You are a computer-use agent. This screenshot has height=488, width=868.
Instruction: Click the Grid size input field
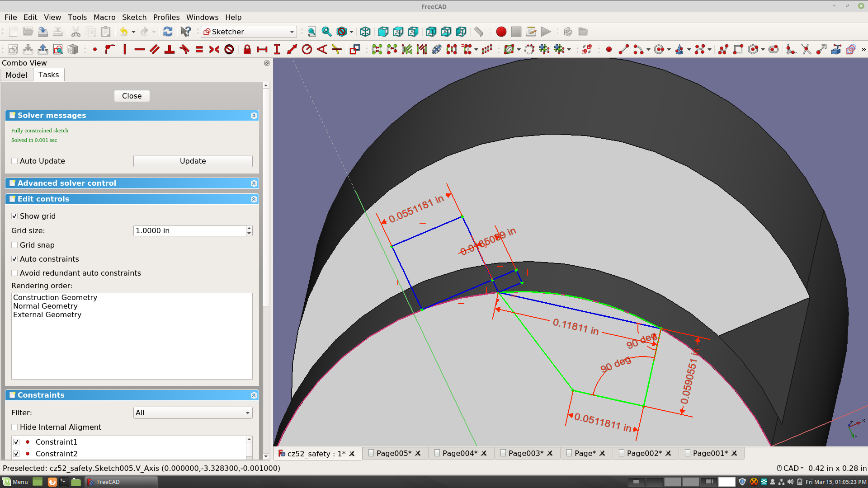click(x=190, y=230)
